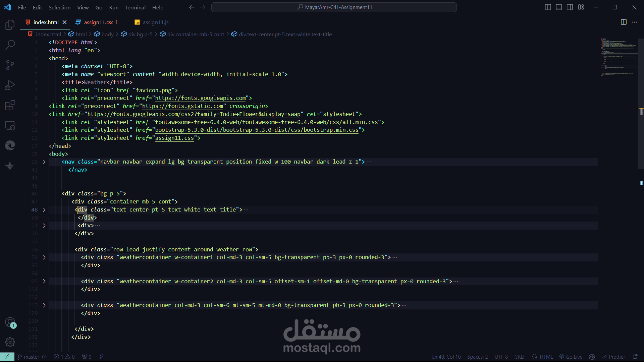Viewport: 644px width, 362px height.
Task: Expand the folded nav element on line 16
Action: (44, 162)
